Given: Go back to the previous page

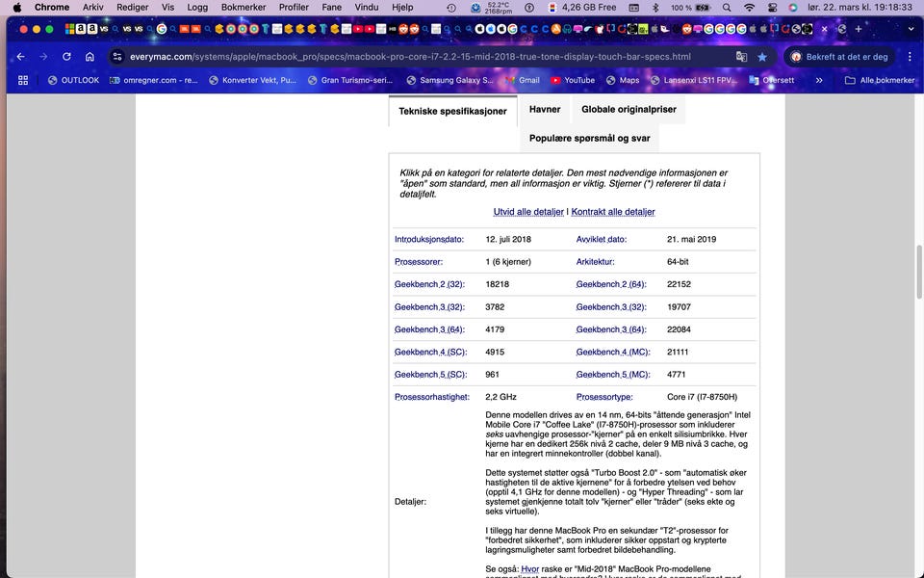Looking at the screenshot, I should (x=21, y=57).
